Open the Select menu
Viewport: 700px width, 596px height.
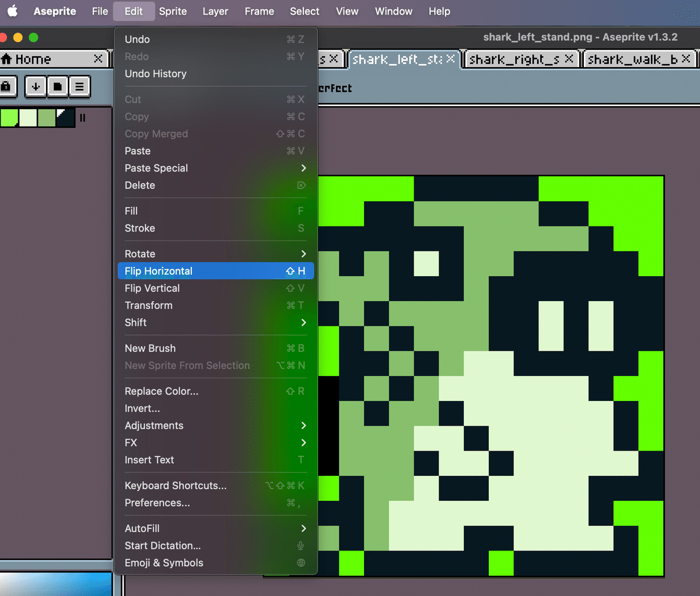pyautogui.click(x=304, y=11)
